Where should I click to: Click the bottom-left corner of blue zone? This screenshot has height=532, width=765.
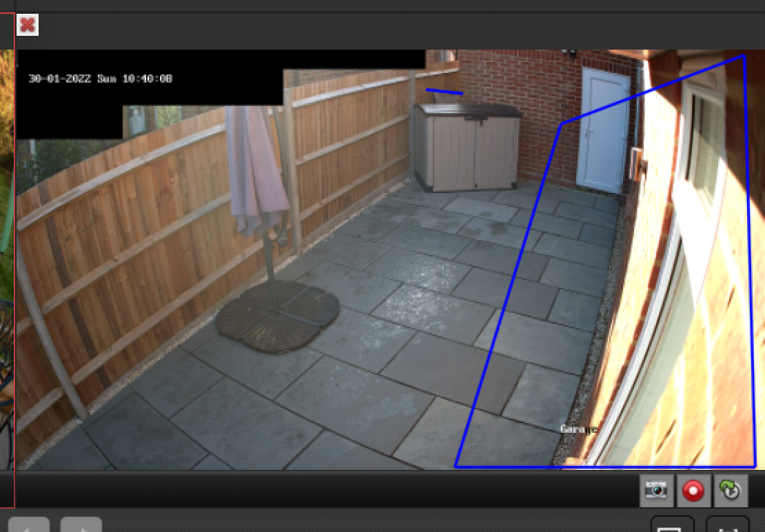point(456,467)
